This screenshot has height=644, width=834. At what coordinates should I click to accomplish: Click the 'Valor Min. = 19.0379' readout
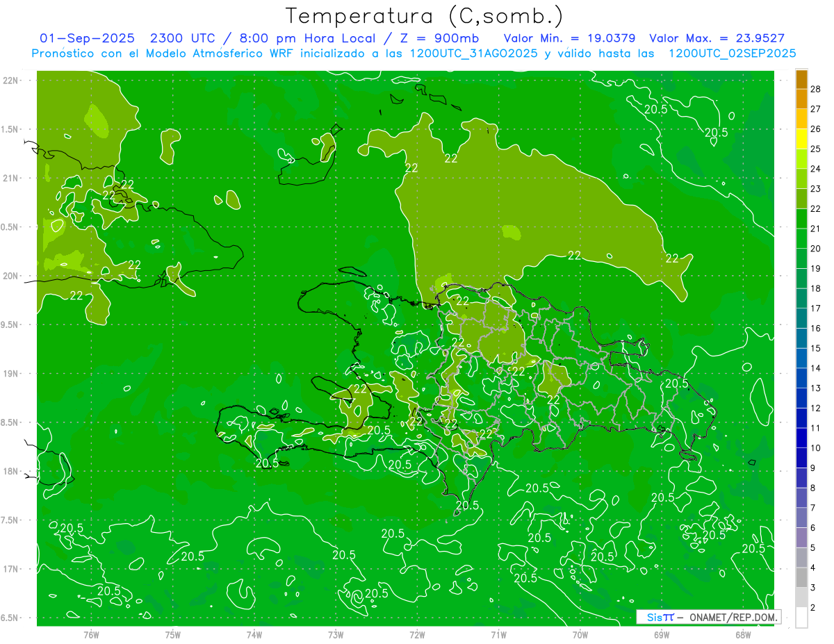pos(569,38)
